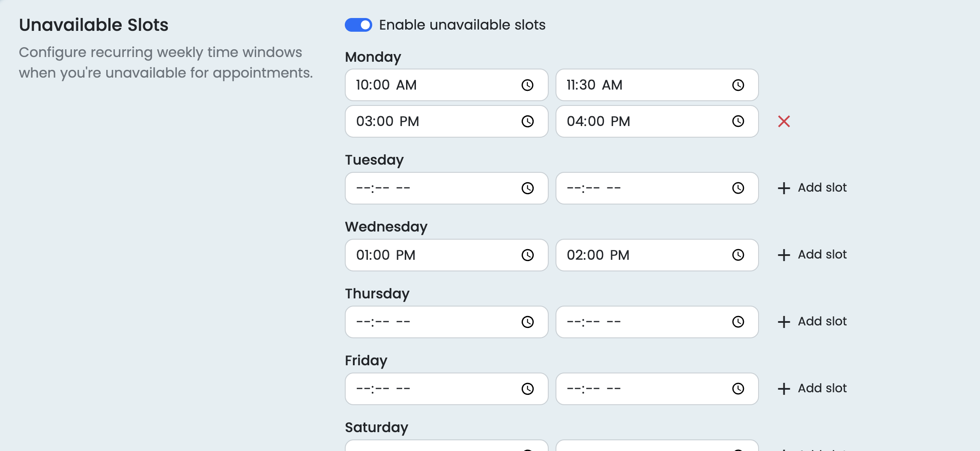980x451 pixels.
Task: Click the Wednesday 02:00 PM time field
Action: [657, 255]
